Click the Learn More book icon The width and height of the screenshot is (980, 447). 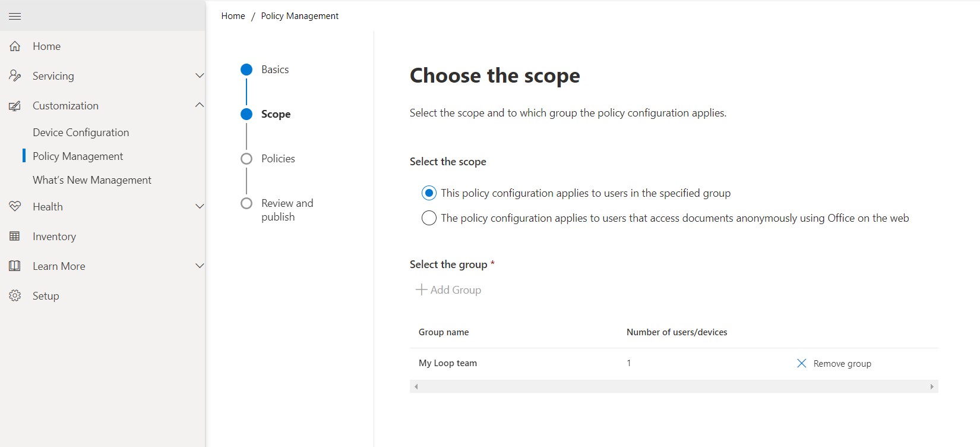click(15, 266)
